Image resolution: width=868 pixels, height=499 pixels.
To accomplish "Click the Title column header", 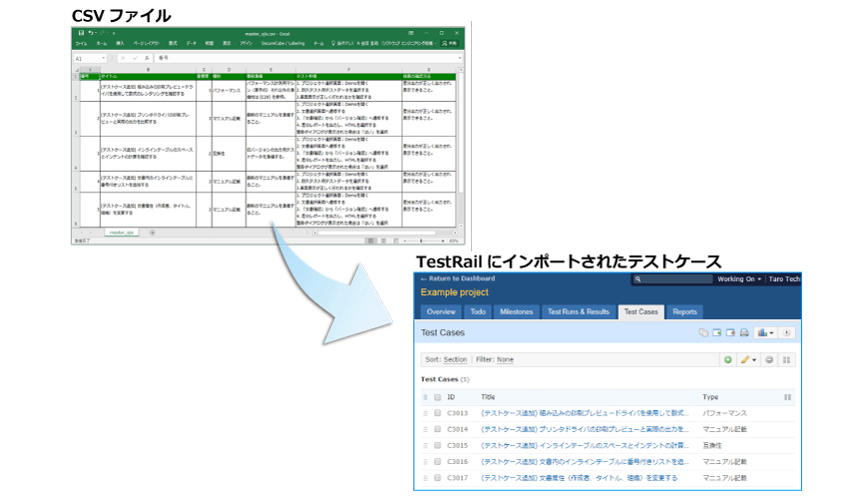I will pos(488,397).
